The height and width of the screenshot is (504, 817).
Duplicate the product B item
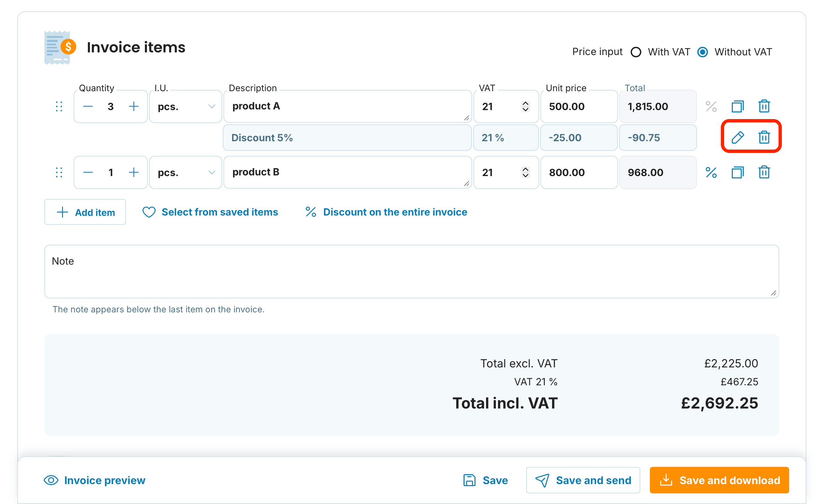(737, 172)
